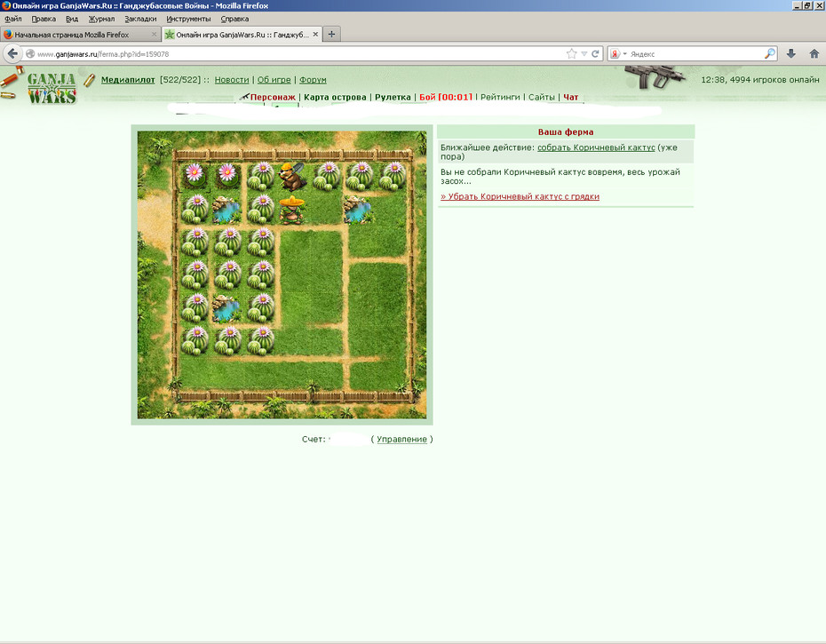Click the Управление link near Счет
This screenshot has height=644, width=826.
[x=402, y=439]
